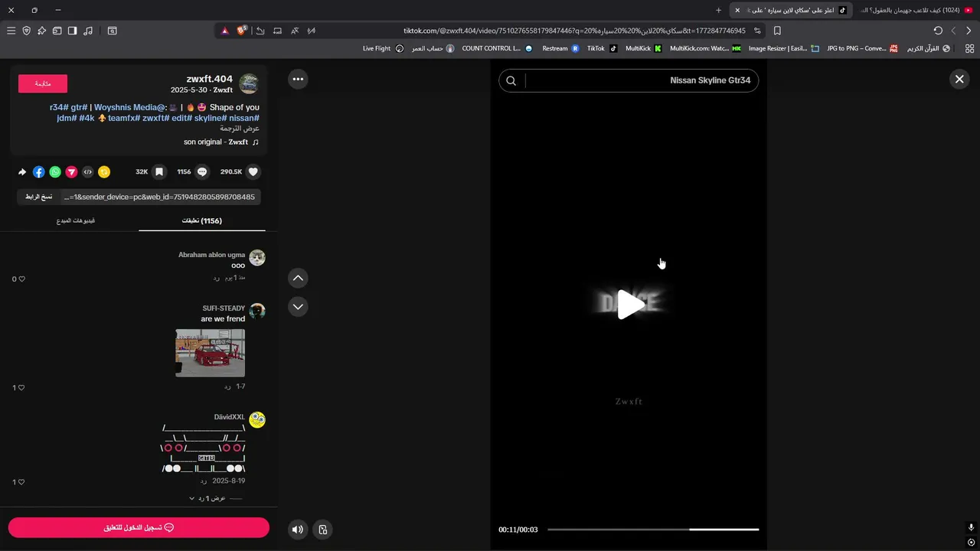Follow zwxft.404 with the pink button
Viewport: 980px width, 551px height.
[43, 83]
